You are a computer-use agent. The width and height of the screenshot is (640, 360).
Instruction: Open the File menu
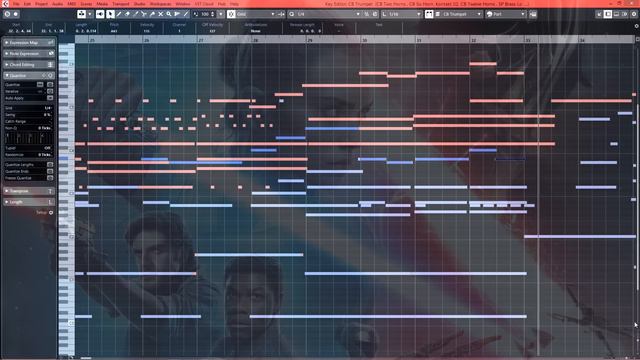click(x=16, y=4)
